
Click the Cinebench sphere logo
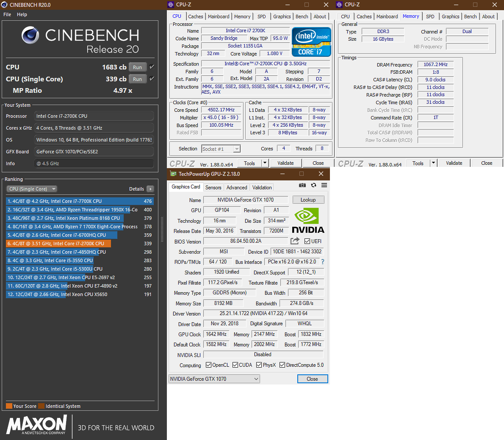pyautogui.click(x=30, y=35)
